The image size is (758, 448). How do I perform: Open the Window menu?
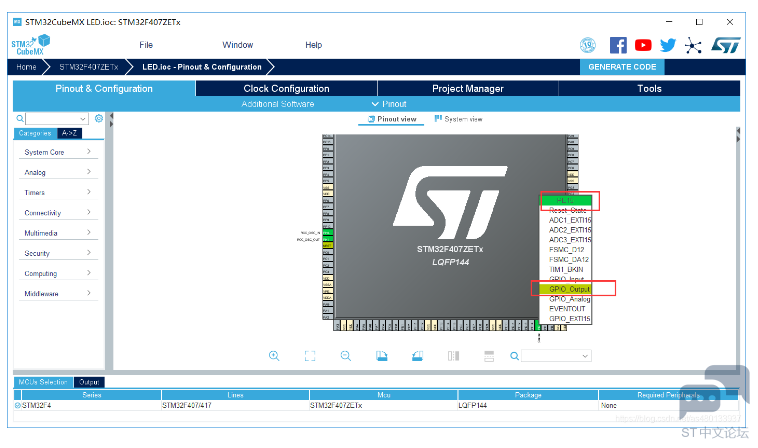coord(237,45)
